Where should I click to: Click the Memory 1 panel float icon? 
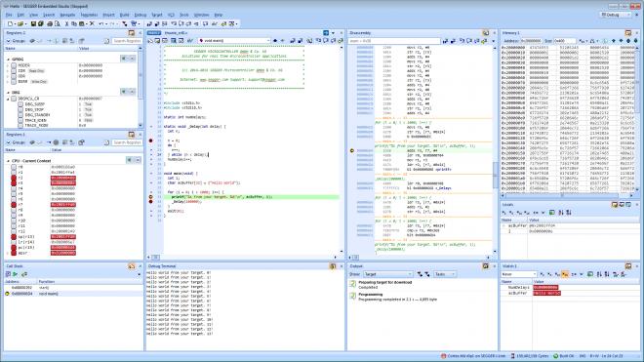pyautogui.click(x=628, y=33)
